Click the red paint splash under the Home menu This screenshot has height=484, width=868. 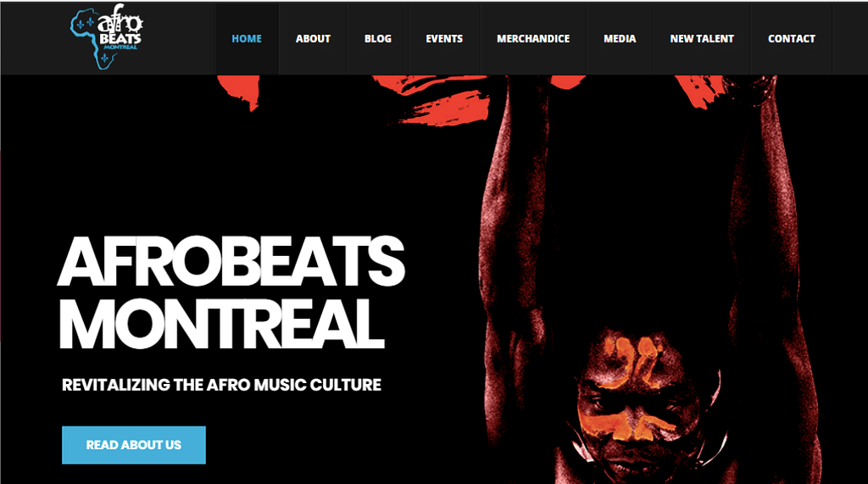[x=239, y=92]
